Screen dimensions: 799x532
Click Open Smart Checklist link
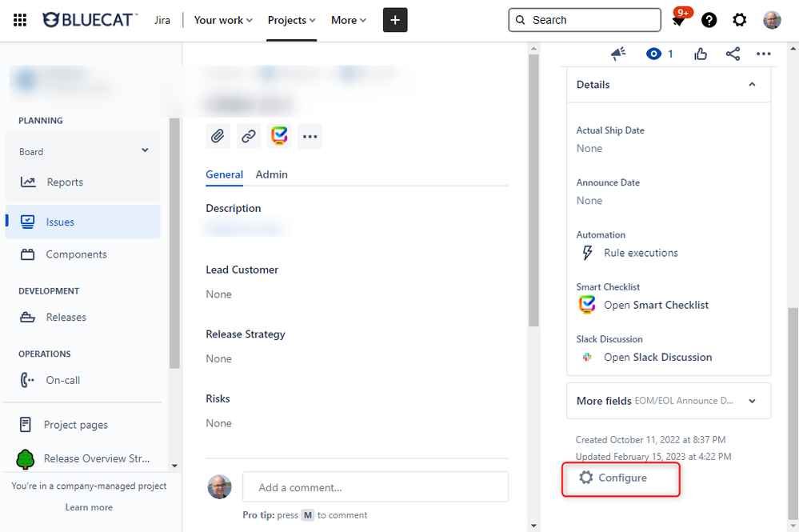pos(656,305)
